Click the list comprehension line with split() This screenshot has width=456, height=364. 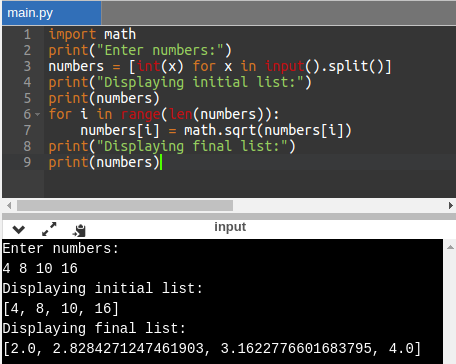tap(220, 66)
